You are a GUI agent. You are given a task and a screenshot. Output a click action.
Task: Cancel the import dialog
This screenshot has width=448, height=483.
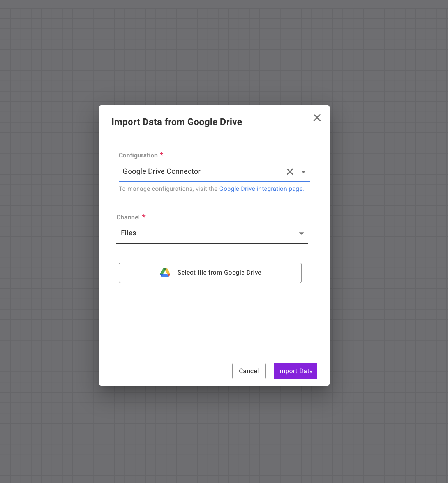249,371
